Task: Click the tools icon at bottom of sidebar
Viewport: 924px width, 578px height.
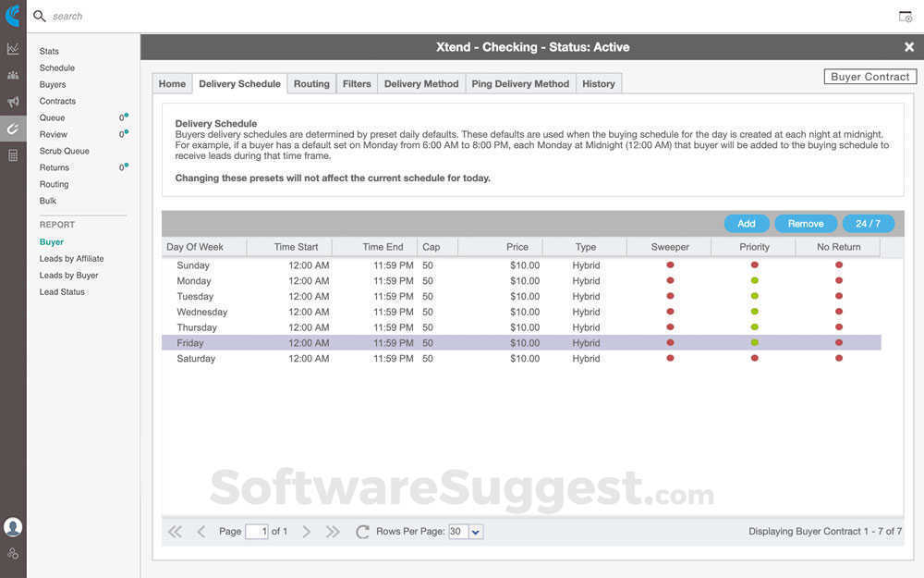Action: pos(13,553)
